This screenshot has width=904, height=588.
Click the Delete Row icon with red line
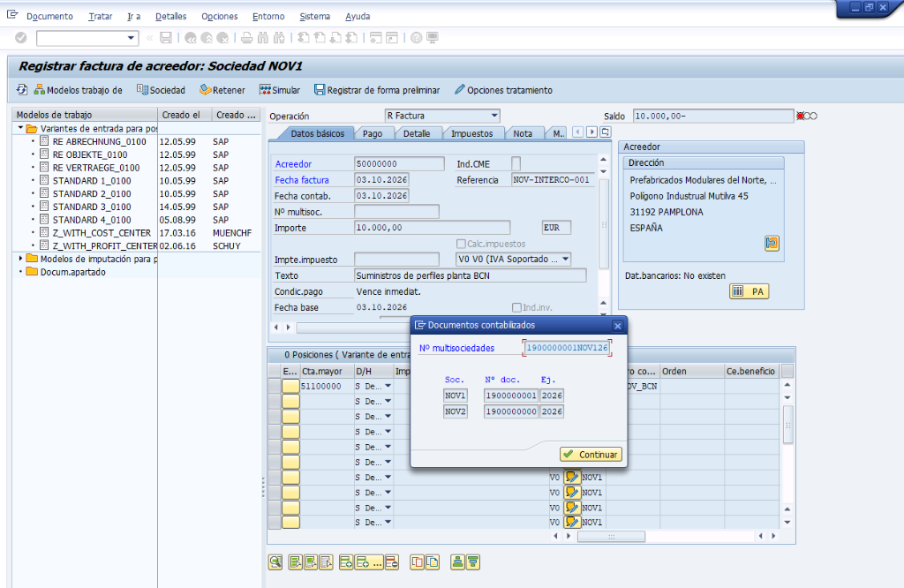pos(392,562)
